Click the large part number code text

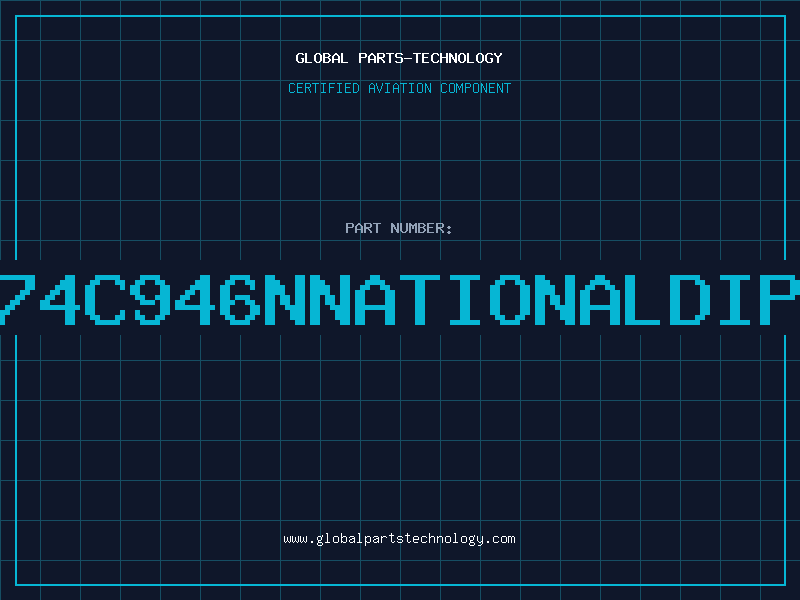point(400,300)
